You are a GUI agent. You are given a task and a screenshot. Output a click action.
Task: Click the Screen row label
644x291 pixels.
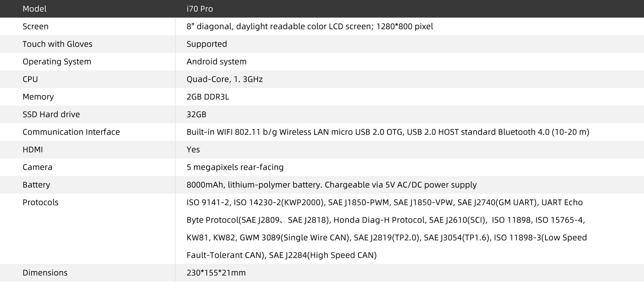point(36,26)
